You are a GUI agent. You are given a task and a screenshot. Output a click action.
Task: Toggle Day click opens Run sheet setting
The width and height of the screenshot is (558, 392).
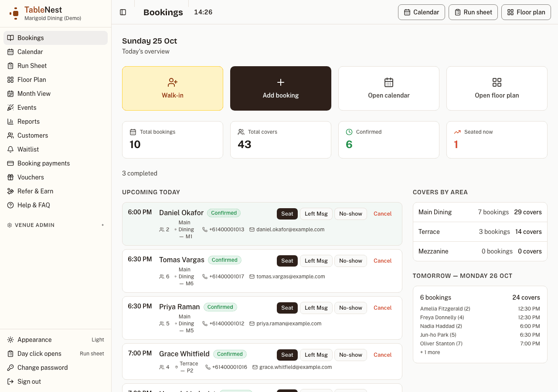pyautogui.click(x=55, y=354)
